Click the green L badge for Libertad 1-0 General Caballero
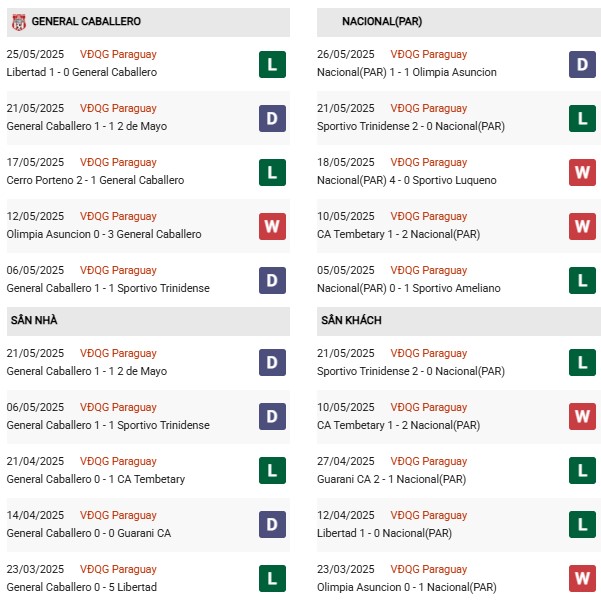This screenshot has height=600, width=601. tap(272, 64)
